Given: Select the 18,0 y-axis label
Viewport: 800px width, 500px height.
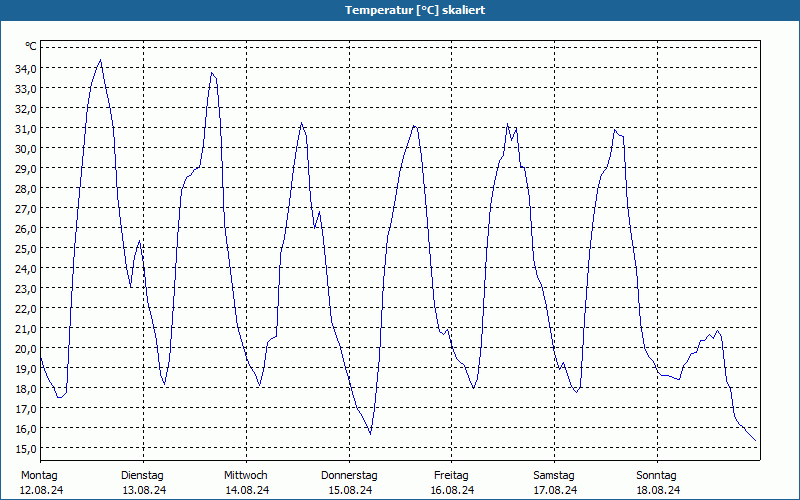Looking at the screenshot, I should pyautogui.click(x=26, y=388).
